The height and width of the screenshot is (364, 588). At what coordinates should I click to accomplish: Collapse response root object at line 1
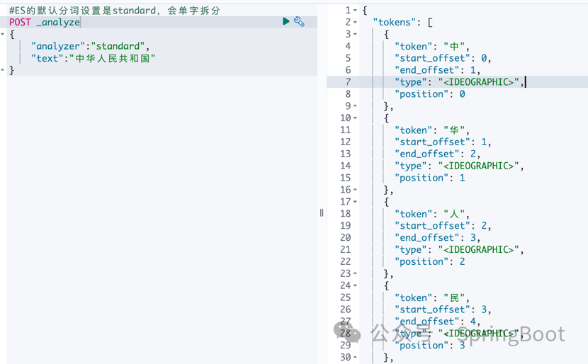tap(355, 10)
